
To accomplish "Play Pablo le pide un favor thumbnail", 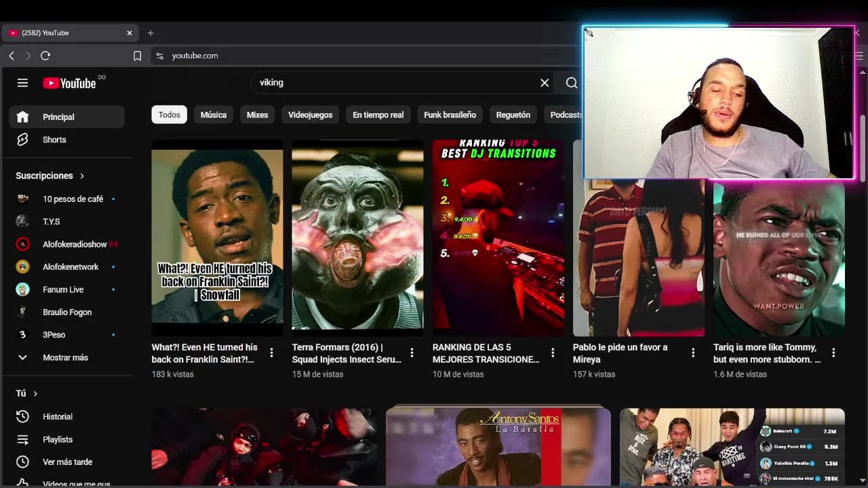I will point(639,258).
